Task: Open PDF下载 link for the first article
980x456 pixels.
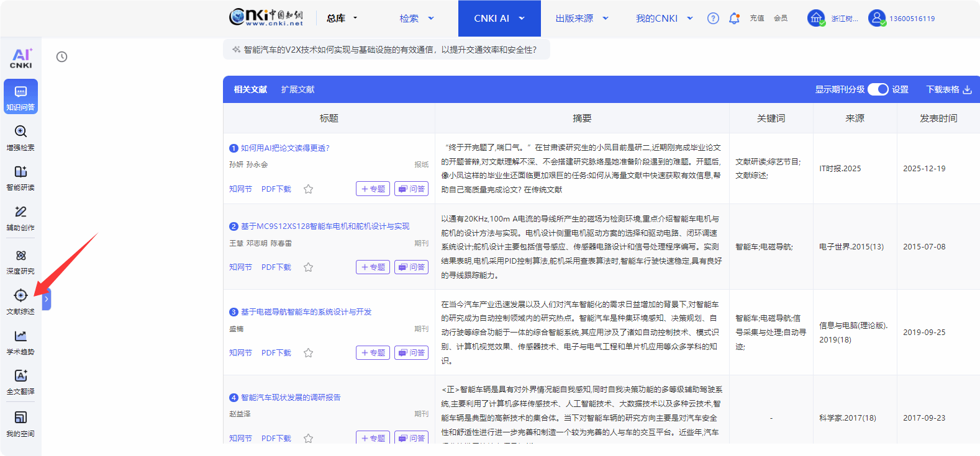Action: (276, 189)
